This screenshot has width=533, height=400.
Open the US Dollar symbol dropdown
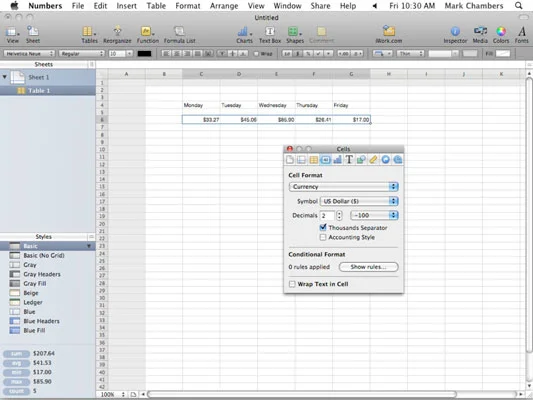coord(359,201)
